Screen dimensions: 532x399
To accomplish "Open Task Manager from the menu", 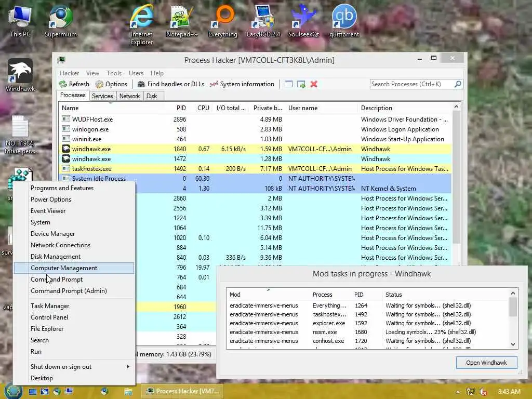I will click(x=74, y=306).
